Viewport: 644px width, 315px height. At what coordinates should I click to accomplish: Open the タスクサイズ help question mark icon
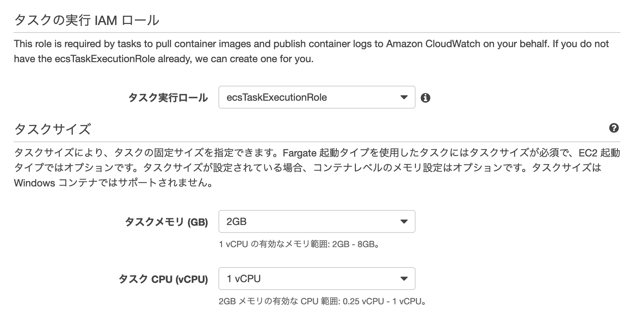point(614,128)
